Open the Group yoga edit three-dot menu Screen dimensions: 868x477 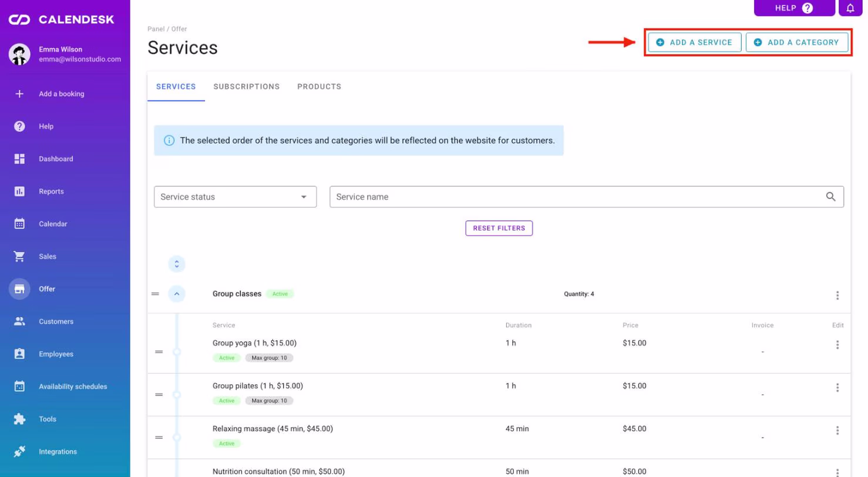click(x=837, y=345)
